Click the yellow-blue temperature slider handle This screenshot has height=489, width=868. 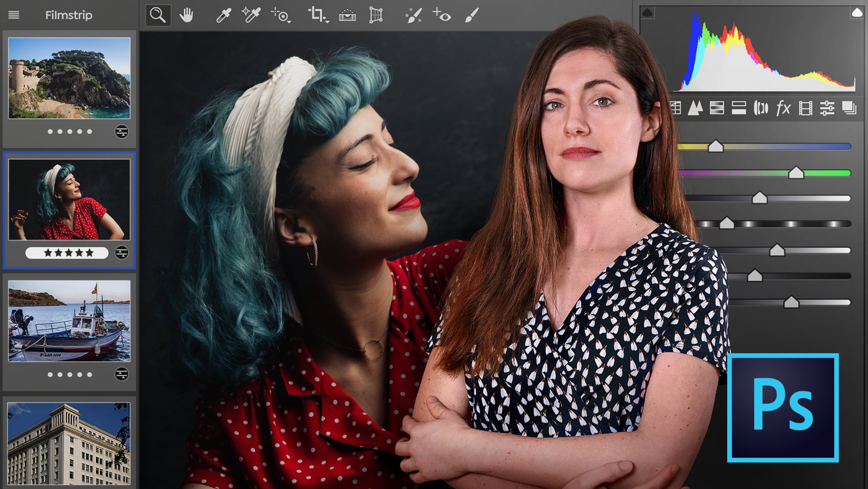(x=715, y=147)
